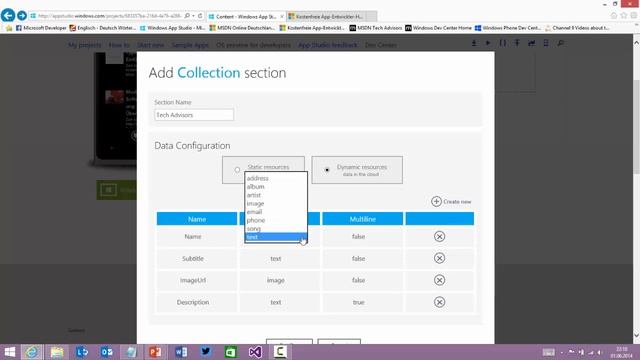The width and height of the screenshot is (640, 360).
Task: Choose song from the type dropdown list
Action: [276, 229]
